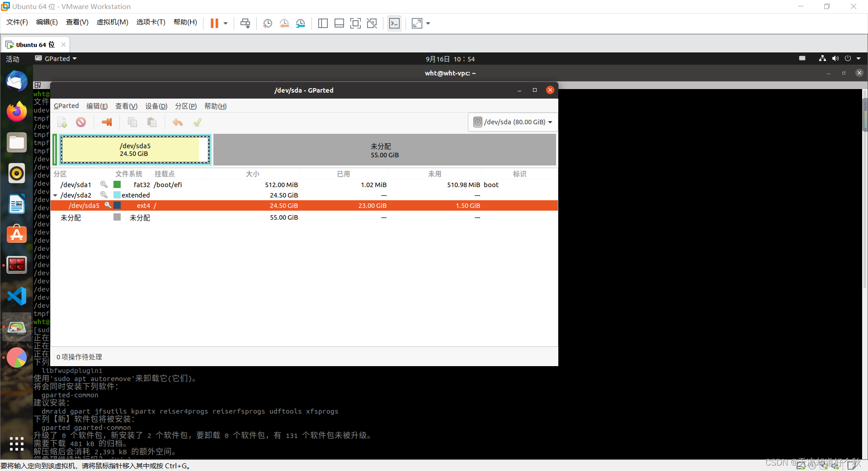Click the 已用 column header
This screenshot has width=868, height=471.
pos(344,174)
